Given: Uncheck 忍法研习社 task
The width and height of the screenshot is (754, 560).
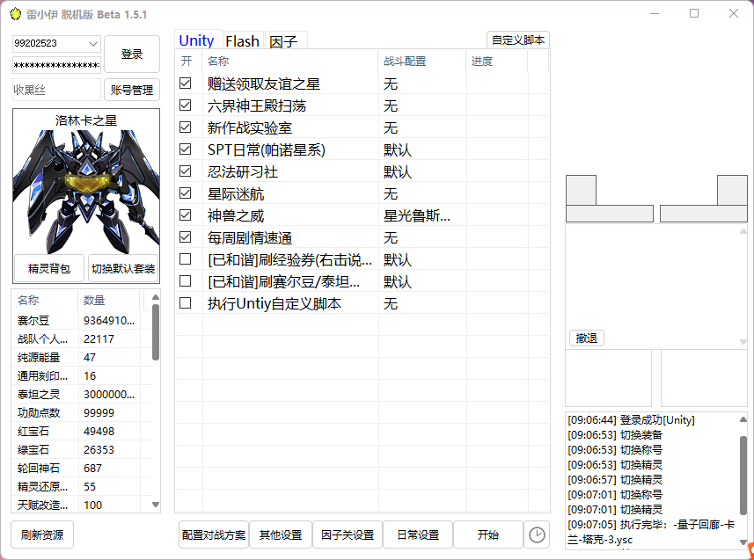Looking at the screenshot, I should pos(185,171).
